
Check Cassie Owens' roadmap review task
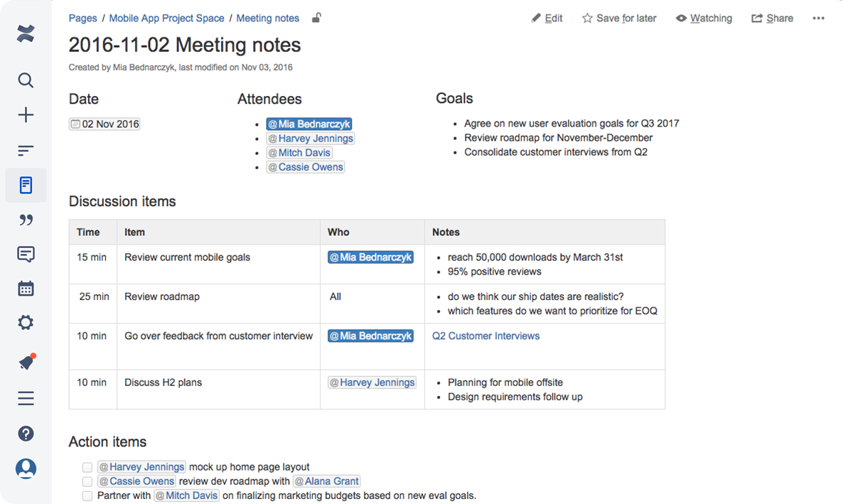click(87, 481)
